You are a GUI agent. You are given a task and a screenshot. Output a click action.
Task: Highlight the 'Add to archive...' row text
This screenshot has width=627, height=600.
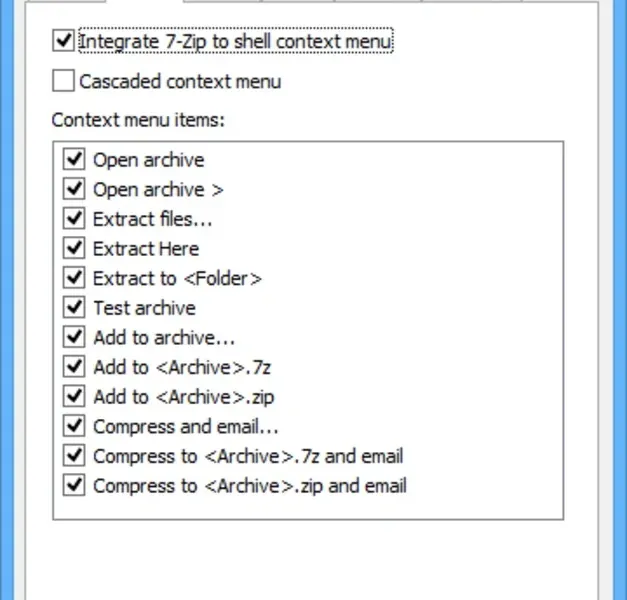(x=164, y=337)
